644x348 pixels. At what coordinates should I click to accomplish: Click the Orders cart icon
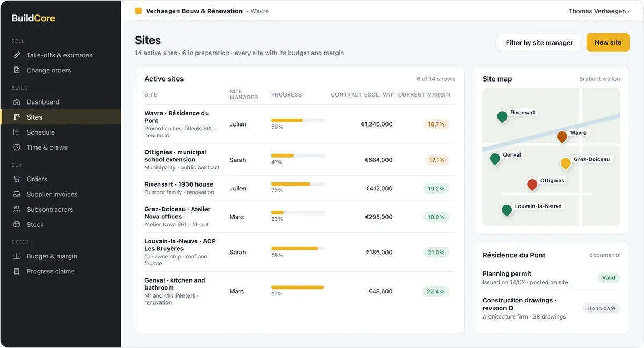coord(17,179)
